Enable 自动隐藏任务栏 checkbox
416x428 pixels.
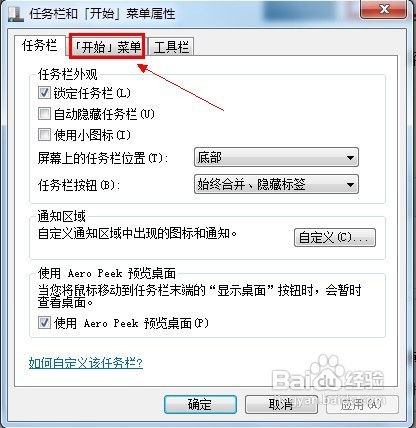pyautogui.click(x=44, y=114)
